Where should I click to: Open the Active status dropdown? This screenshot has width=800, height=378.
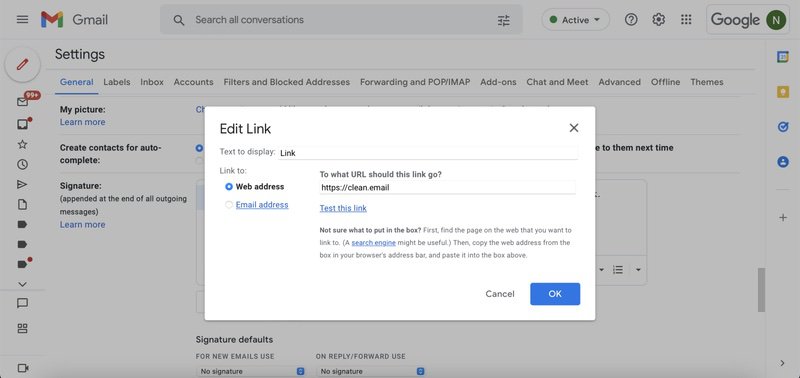pos(575,20)
